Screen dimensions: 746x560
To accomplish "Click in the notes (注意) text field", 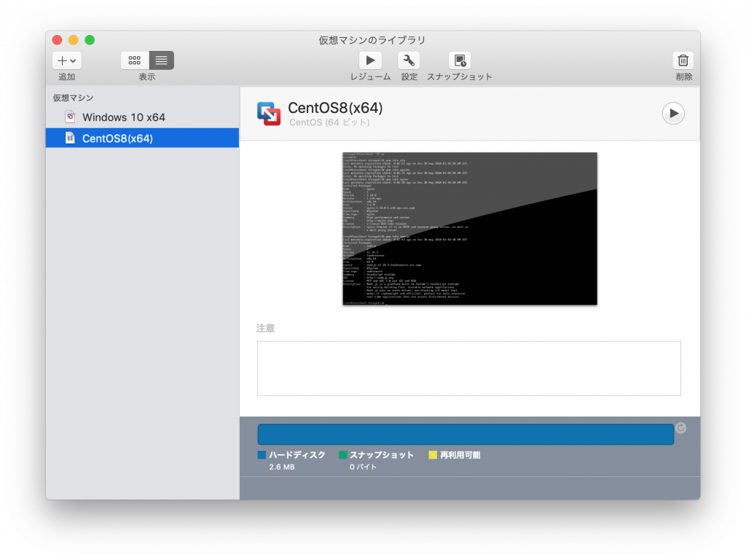I will [x=469, y=368].
